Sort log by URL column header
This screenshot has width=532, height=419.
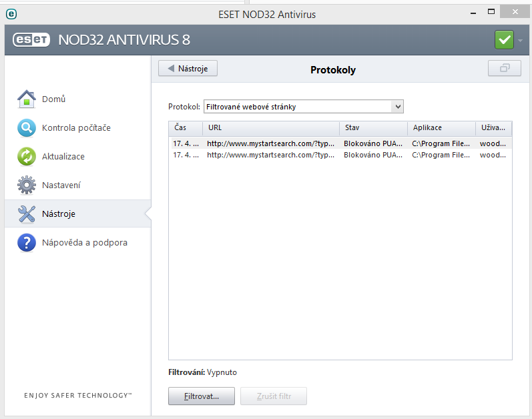271,127
